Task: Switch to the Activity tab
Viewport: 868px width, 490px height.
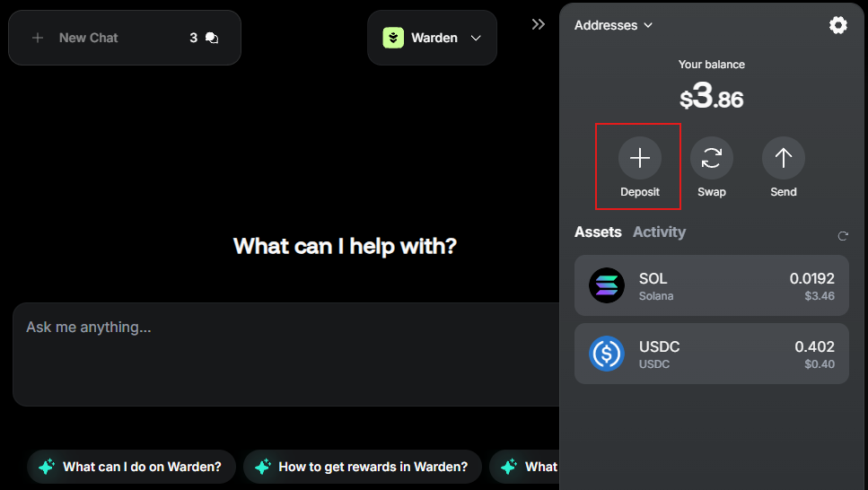Action: click(660, 232)
